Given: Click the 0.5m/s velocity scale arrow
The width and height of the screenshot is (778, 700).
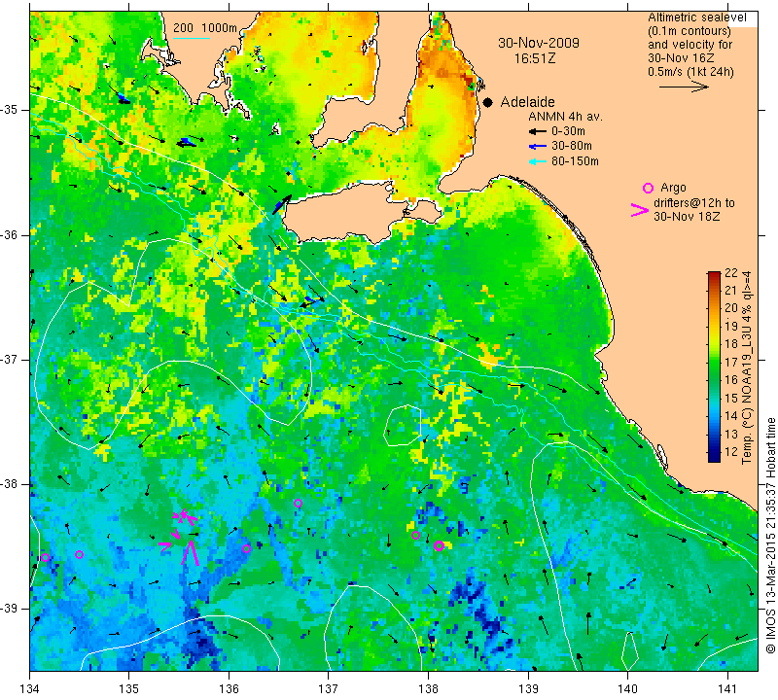Looking at the screenshot, I should 684,87.
